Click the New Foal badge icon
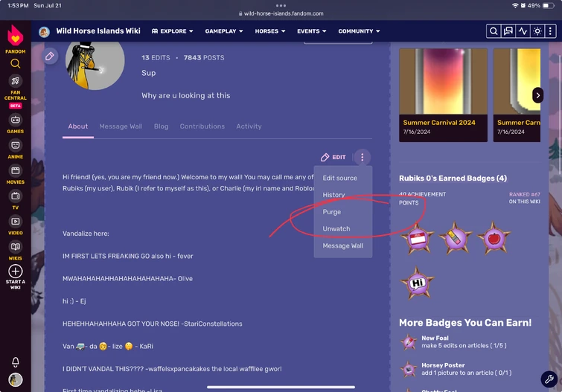Screen dimensions: 562x392 409,342
